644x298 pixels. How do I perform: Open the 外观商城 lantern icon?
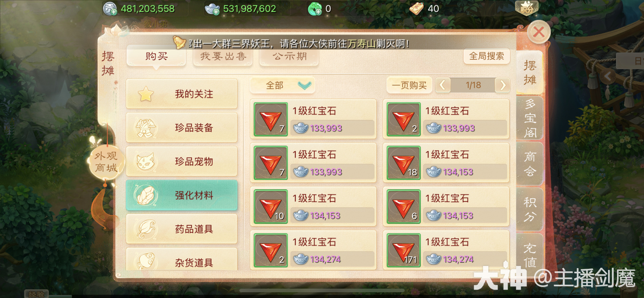coord(106,162)
